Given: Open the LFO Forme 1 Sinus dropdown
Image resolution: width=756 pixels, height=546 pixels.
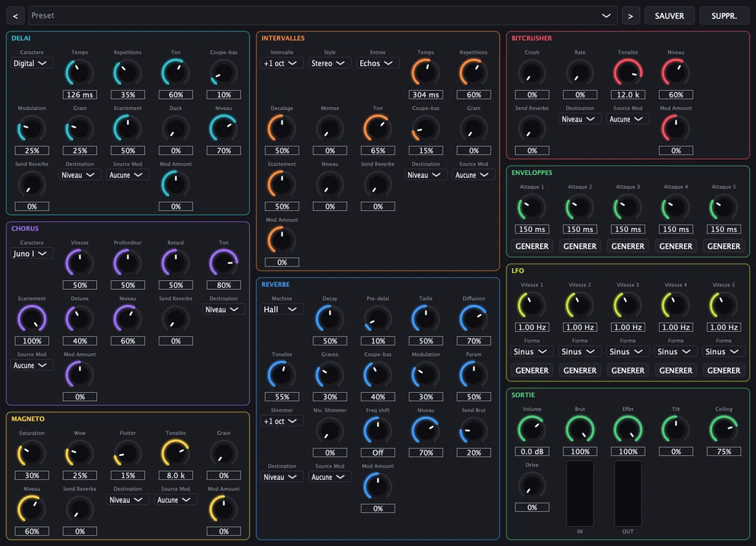Looking at the screenshot, I should click(532, 352).
